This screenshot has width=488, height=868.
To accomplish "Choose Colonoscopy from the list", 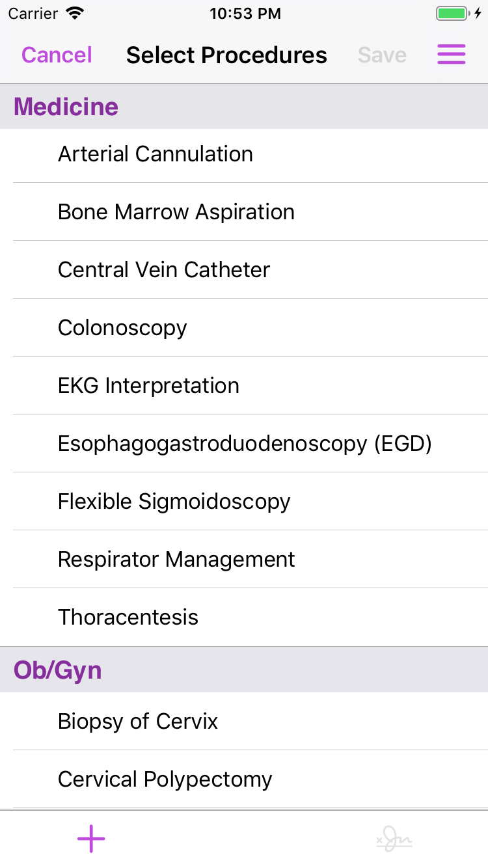I will (122, 328).
